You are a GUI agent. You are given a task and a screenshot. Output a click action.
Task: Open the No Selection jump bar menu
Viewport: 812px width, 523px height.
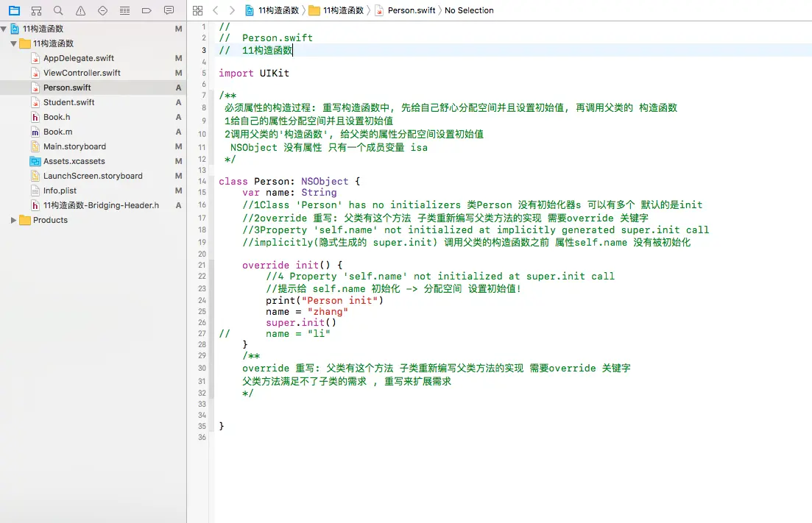pos(469,10)
